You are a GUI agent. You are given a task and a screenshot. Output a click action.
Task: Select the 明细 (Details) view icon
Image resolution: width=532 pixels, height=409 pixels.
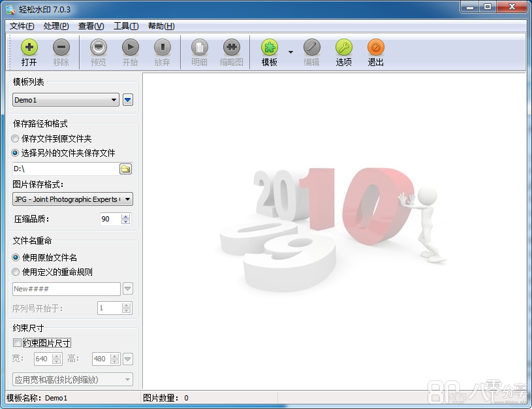coord(200,48)
